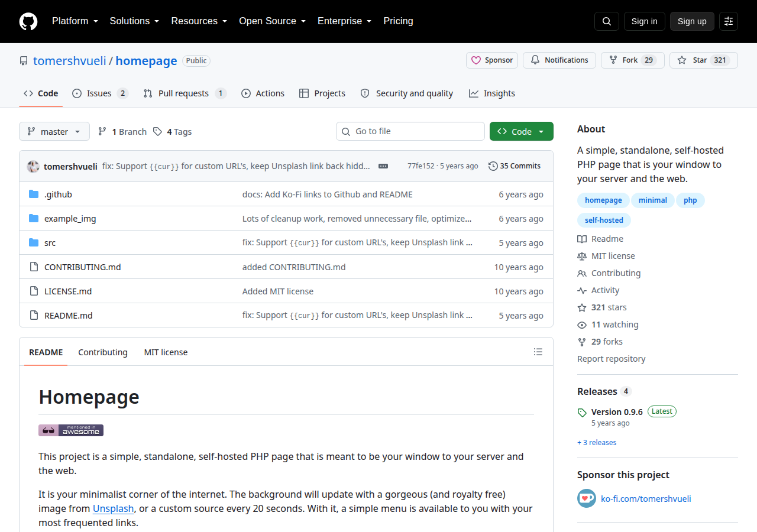Focus the Go to file field
The image size is (757, 532).
[410, 131]
